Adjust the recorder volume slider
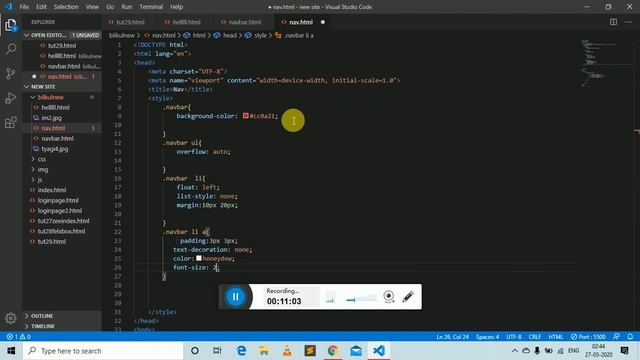The image size is (640, 360). point(361,299)
